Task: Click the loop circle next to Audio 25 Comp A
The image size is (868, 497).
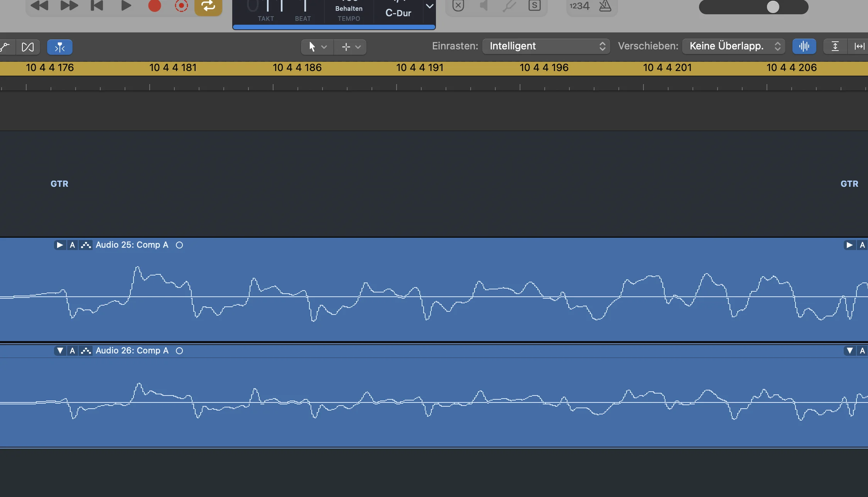Action: coord(179,245)
